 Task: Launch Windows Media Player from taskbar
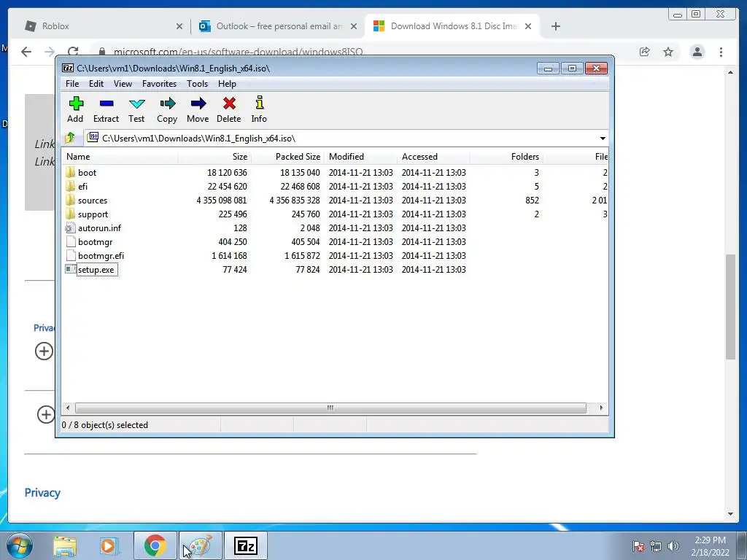(x=109, y=545)
